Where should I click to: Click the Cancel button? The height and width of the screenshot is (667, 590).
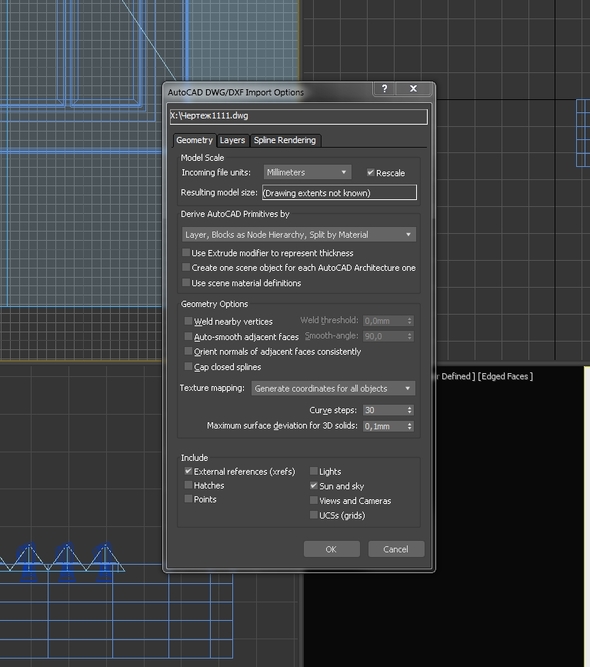coord(396,549)
